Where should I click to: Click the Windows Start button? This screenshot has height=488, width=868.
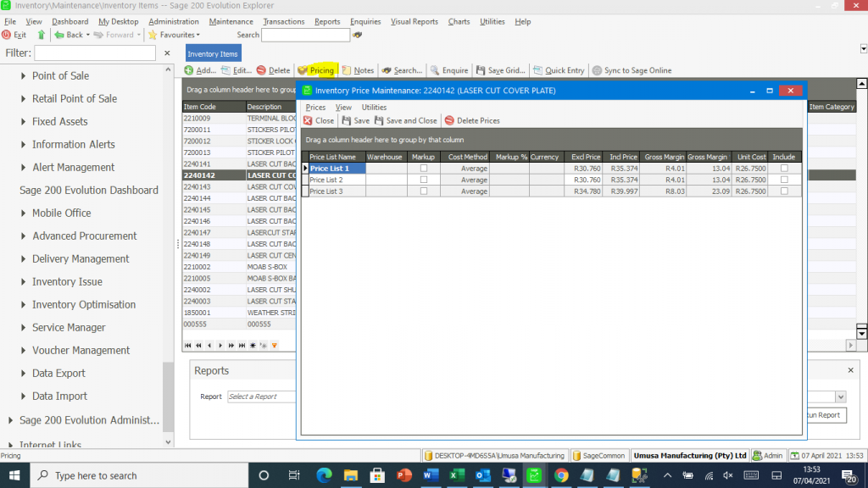(x=14, y=475)
